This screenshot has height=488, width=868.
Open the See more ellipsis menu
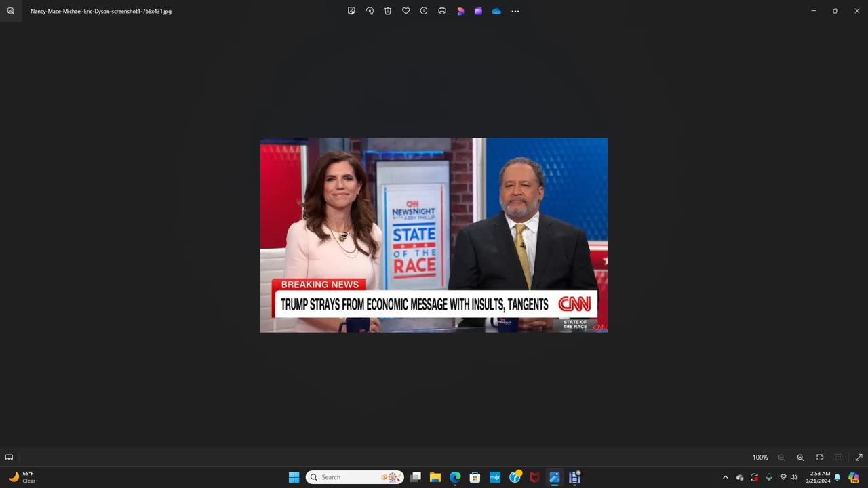pos(515,11)
